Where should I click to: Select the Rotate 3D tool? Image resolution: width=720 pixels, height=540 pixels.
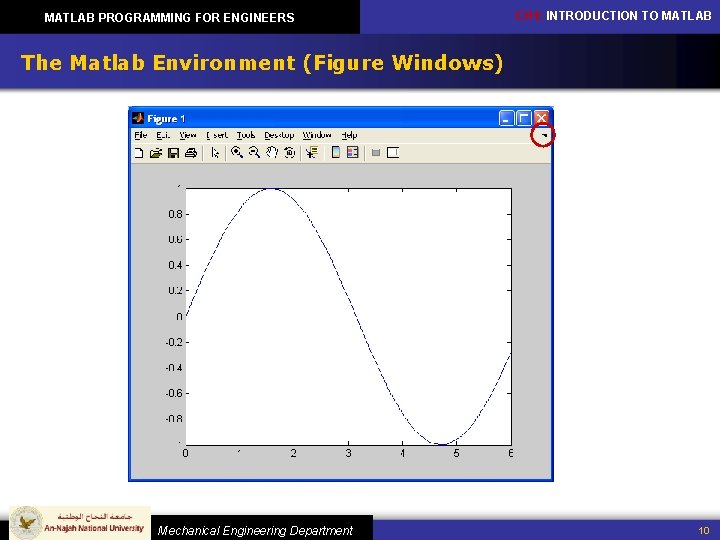point(289,152)
